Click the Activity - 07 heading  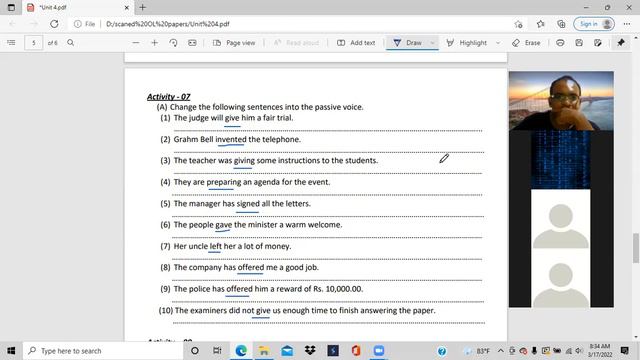click(x=169, y=97)
